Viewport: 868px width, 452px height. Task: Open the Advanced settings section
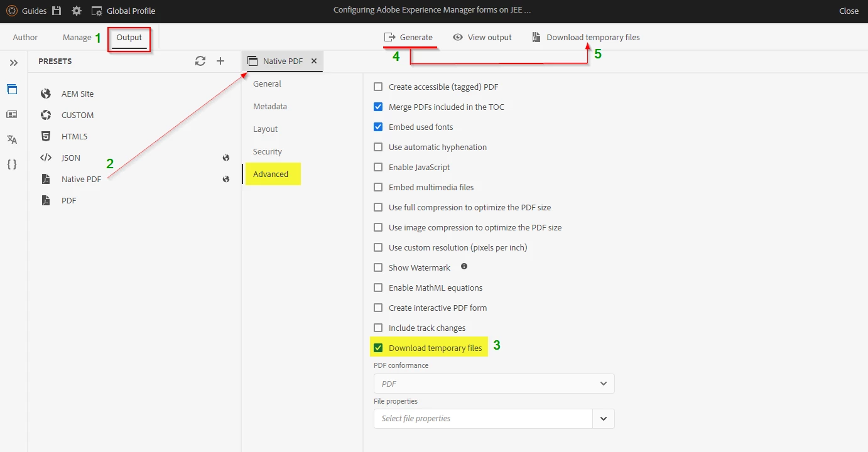tap(271, 174)
